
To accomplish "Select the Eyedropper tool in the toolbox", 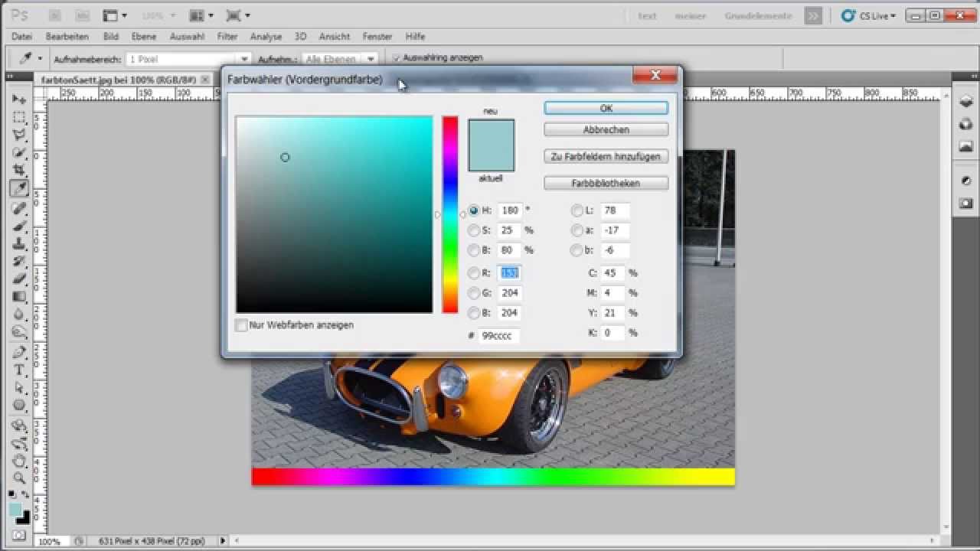I will pos(19,187).
